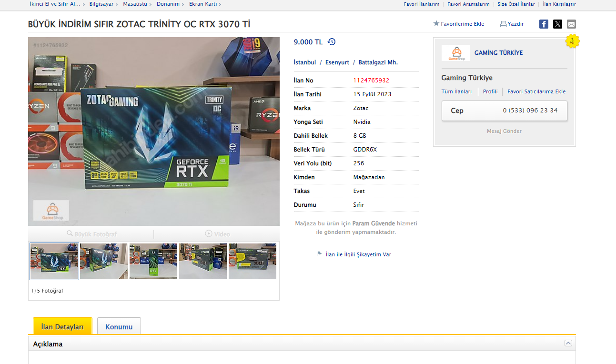Click the Esenyurt location link

tap(337, 62)
